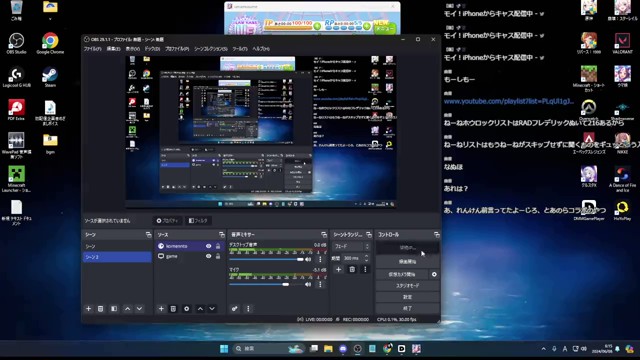Viewport: 640px width, 360px height.
Task: Toggle the lock on komennto source
Action: pyautogui.click(x=218, y=246)
